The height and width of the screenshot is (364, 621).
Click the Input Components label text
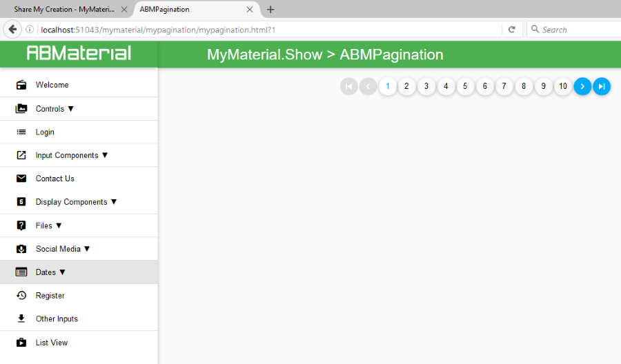67,156
